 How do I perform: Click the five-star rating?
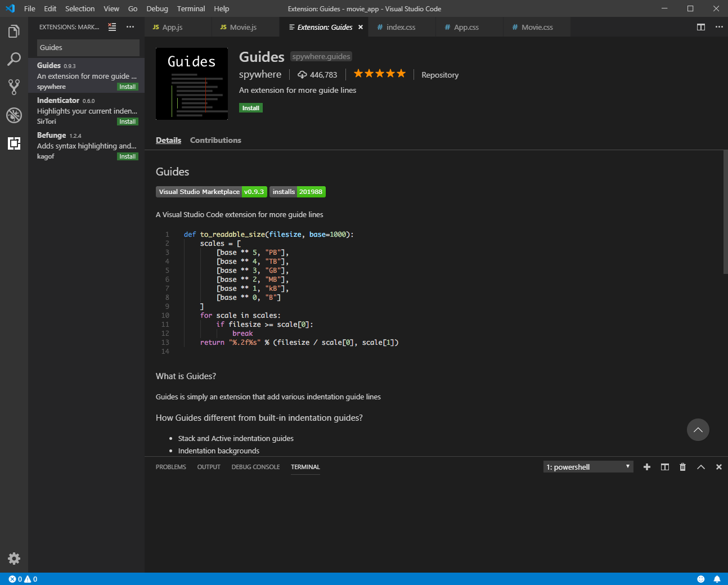pos(379,74)
